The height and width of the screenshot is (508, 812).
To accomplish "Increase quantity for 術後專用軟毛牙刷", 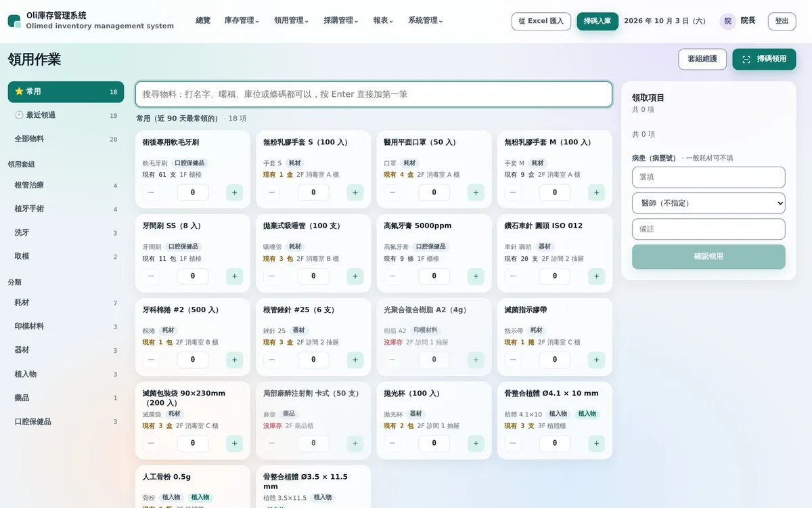I will 234,192.
